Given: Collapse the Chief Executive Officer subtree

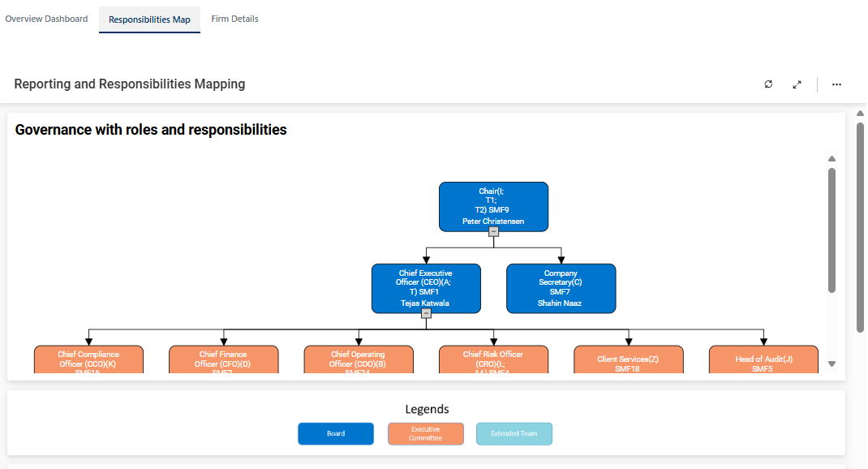Looking at the screenshot, I should (426, 313).
